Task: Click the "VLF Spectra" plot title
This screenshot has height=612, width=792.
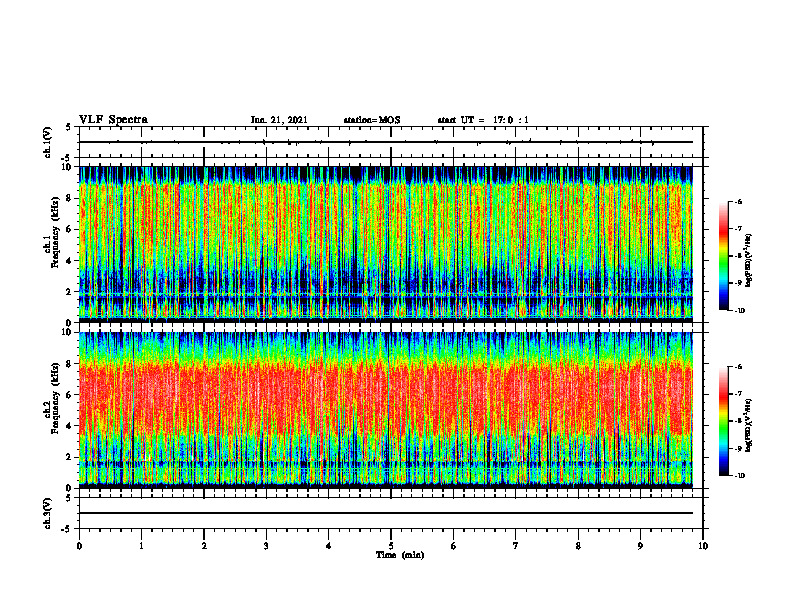Action: (113, 120)
